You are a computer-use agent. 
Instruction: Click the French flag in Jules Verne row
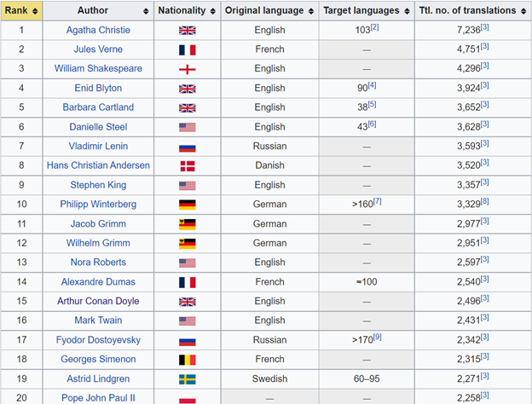pyautogui.click(x=188, y=50)
